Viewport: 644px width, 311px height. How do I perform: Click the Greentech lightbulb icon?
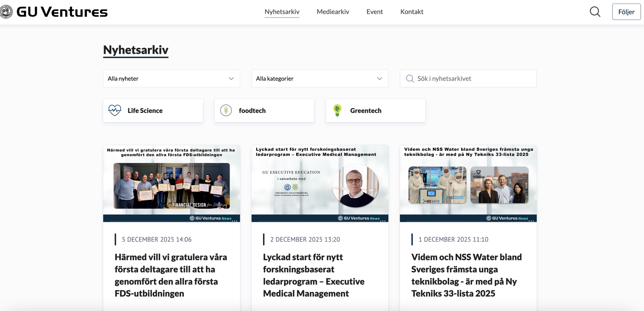(x=337, y=111)
